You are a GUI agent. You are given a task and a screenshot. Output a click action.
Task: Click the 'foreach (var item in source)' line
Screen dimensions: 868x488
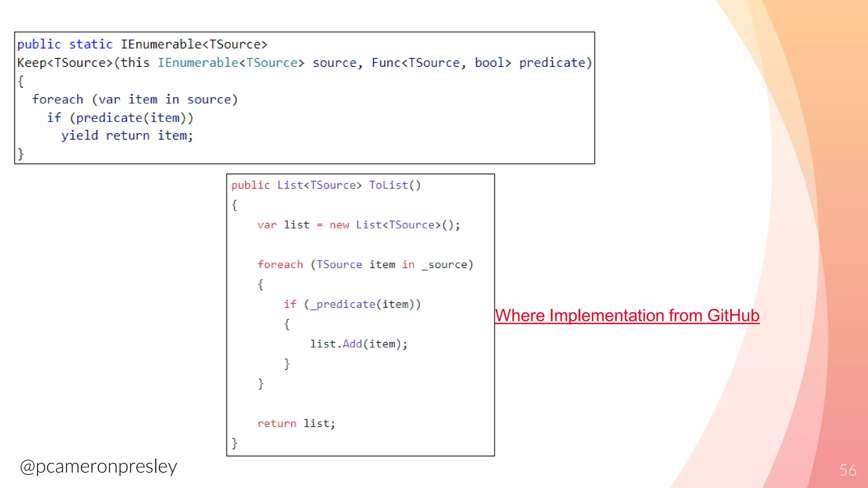pos(135,100)
